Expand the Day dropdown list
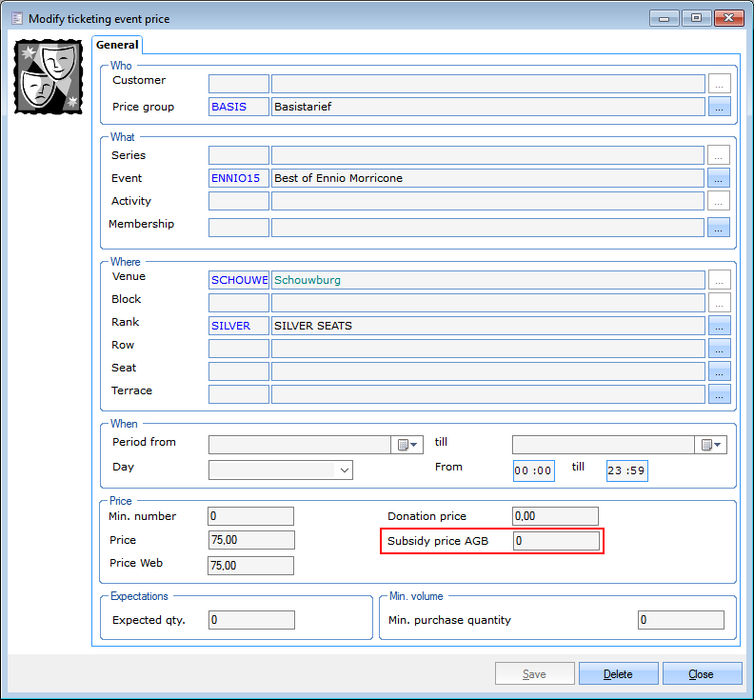This screenshot has width=754, height=700. [344, 470]
